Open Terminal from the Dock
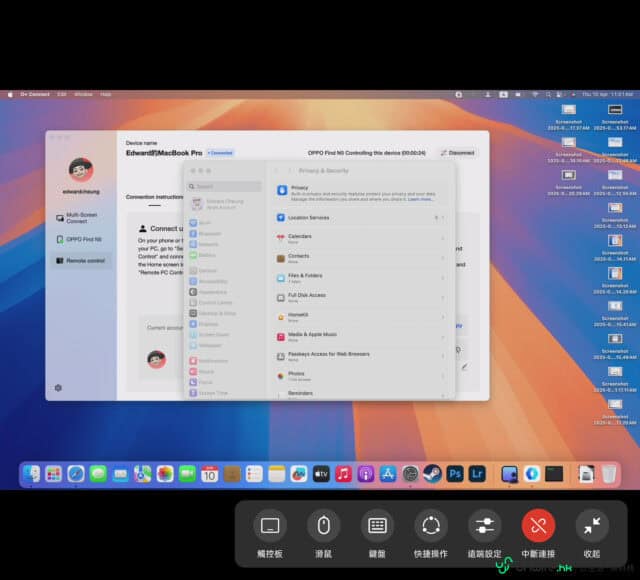640x580 pixels. coord(554,474)
